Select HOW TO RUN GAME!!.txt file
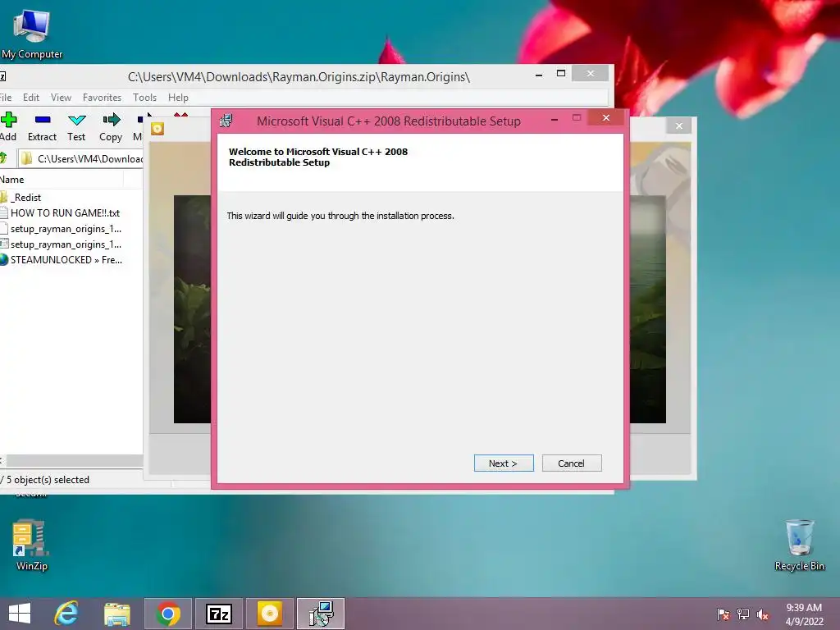Image resolution: width=840 pixels, height=630 pixels. (x=65, y=212)
